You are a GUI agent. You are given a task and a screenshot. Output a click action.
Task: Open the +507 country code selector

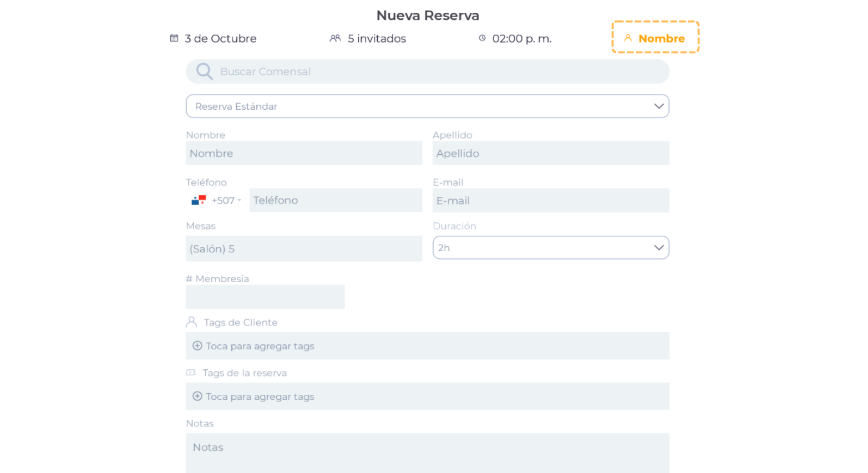226,201
